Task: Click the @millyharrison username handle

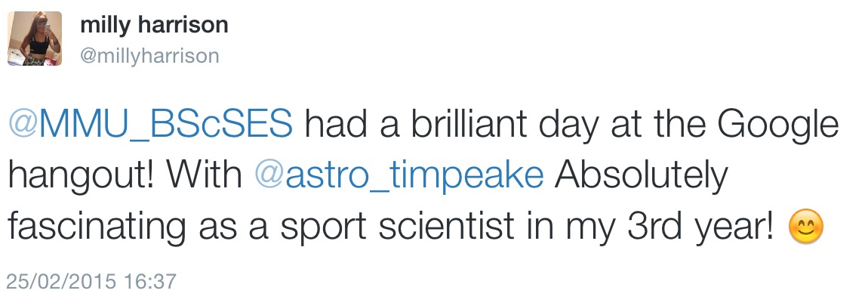Action: (149, 56)
